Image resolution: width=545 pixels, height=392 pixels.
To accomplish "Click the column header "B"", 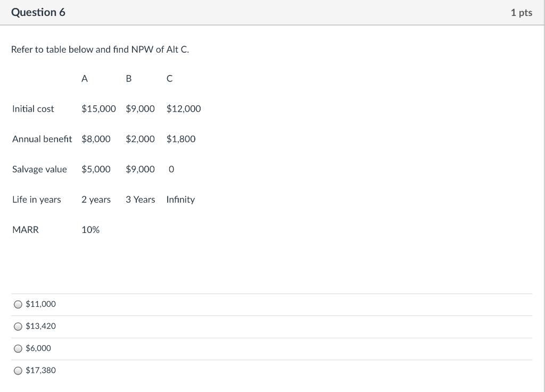I will [x=129, y=79].
